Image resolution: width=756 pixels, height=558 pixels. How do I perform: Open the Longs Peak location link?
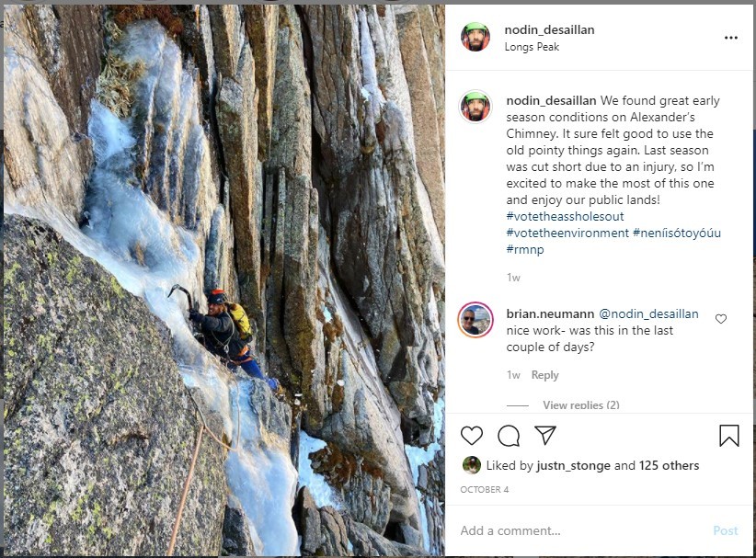[x=532, y=47]
